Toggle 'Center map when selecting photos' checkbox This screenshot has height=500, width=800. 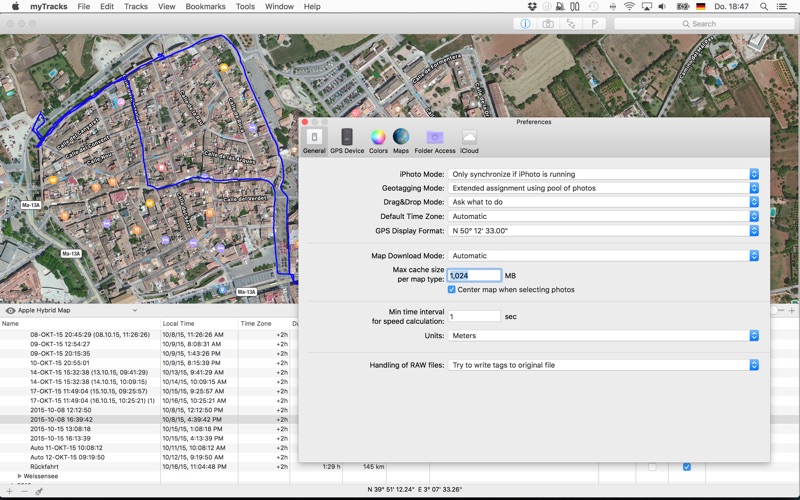(452, 289)
